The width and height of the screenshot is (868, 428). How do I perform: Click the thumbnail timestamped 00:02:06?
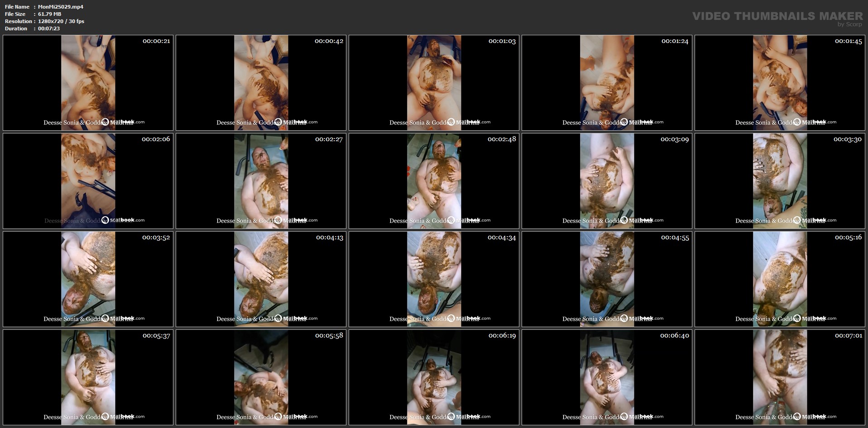[x=88, y=181]
